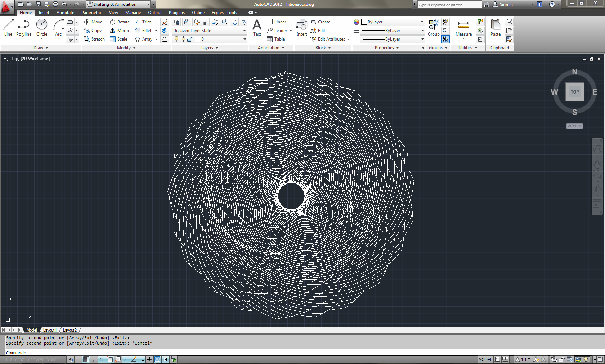Click the Cut icon in Clipboard panel
The image size is (605, 364).
tap(509, 22)
